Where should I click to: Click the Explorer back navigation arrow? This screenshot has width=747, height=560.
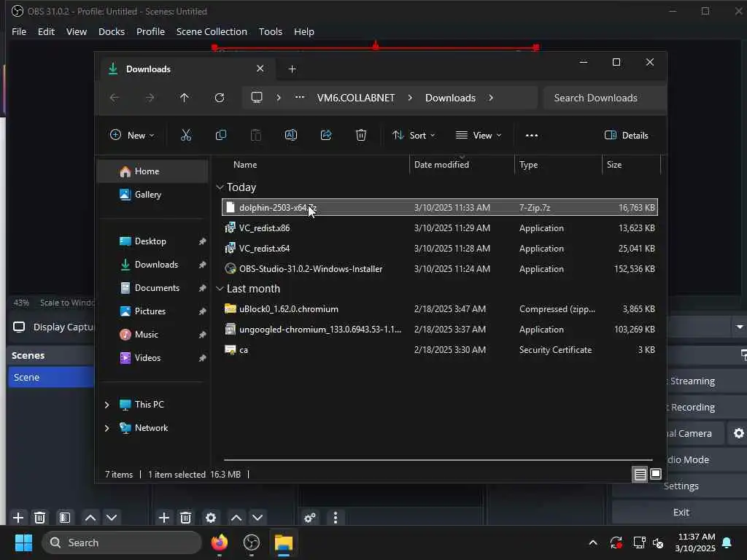coord(115,98)
